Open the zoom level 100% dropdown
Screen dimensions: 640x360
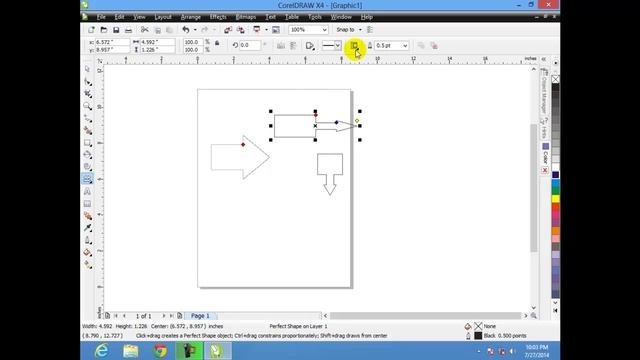click(324, 30)
